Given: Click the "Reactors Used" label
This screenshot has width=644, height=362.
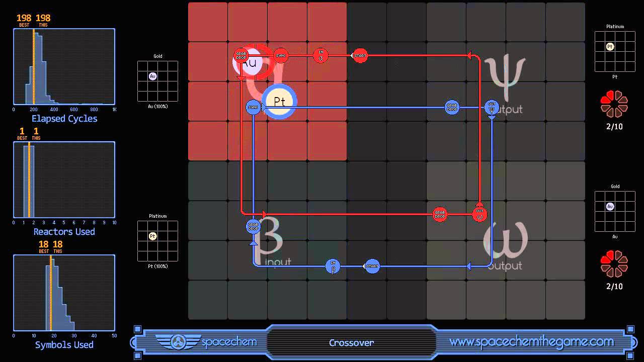Looking at the screenshot, I should (x=64, y=232).
